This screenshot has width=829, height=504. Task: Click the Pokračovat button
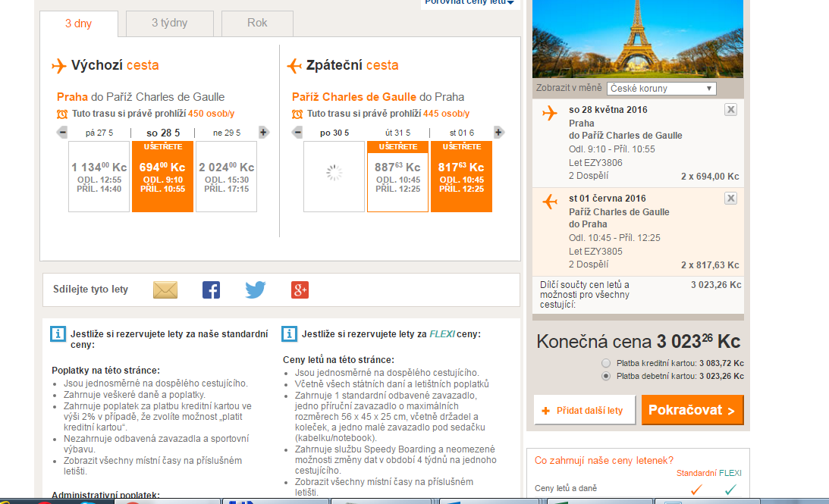[692, 410]
